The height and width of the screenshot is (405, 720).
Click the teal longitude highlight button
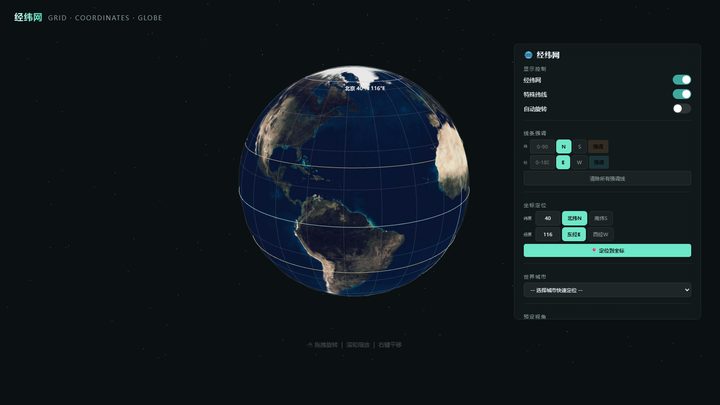pyautogui.click(x=599, y=162)
